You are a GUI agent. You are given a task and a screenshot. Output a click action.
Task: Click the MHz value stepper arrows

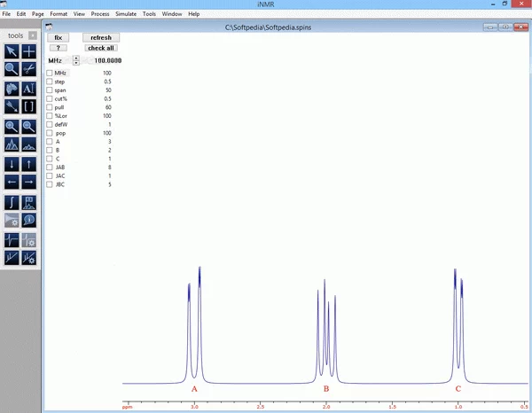[x=76, y=60]
